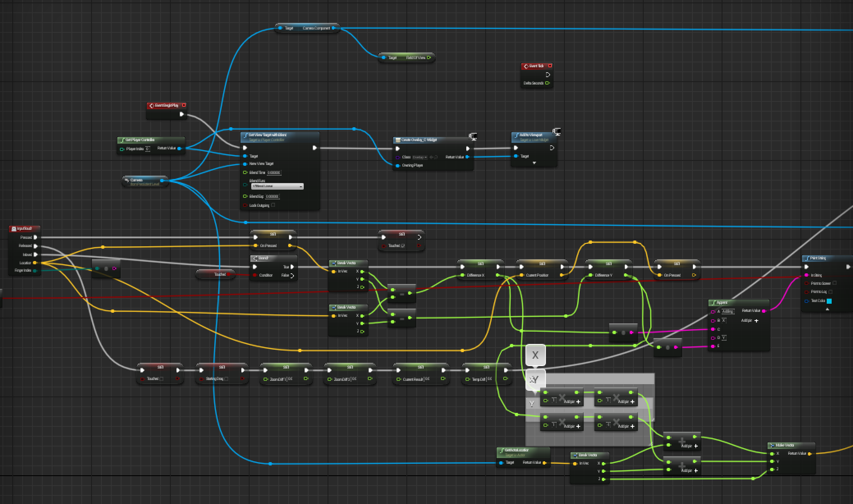853x504 pixels.
Task: Expand hidden pins on Add to Viewport node
Action: [534, 163]
